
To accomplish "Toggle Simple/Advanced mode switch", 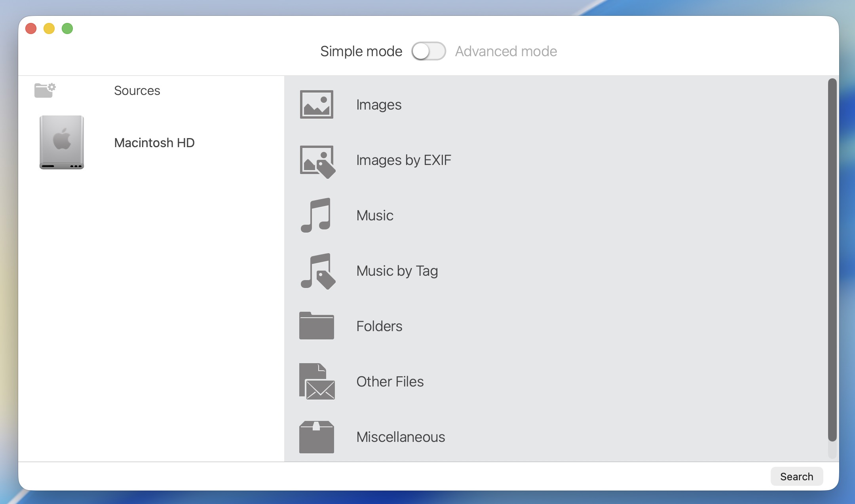I will (428, 51).
